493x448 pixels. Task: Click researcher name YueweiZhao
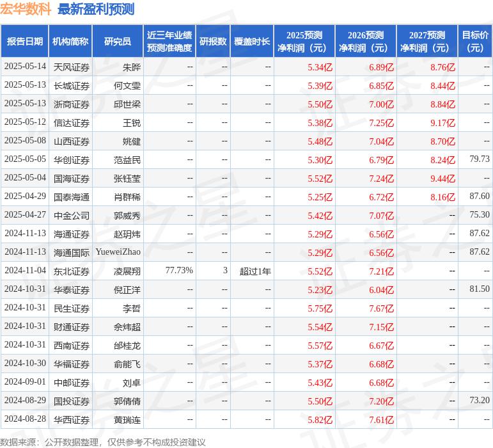pos(118,252)
